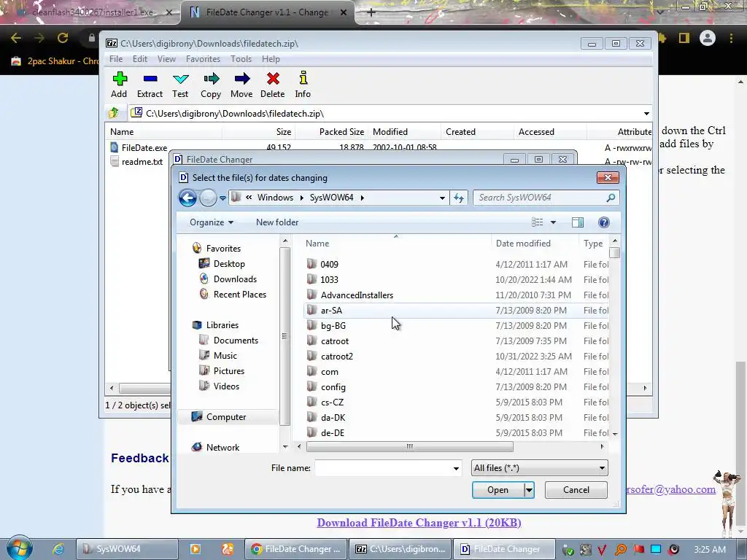Click the Open button's split arrow

click(529, 490)
